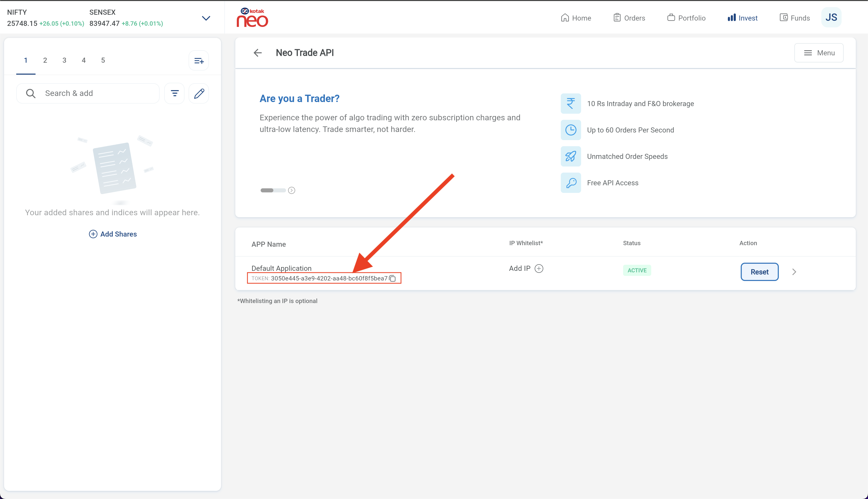Screen dimensions: 868x499
Task: Expand the market indices dropdown chevron
Action: pyautogui.click(x=206, y=18)
